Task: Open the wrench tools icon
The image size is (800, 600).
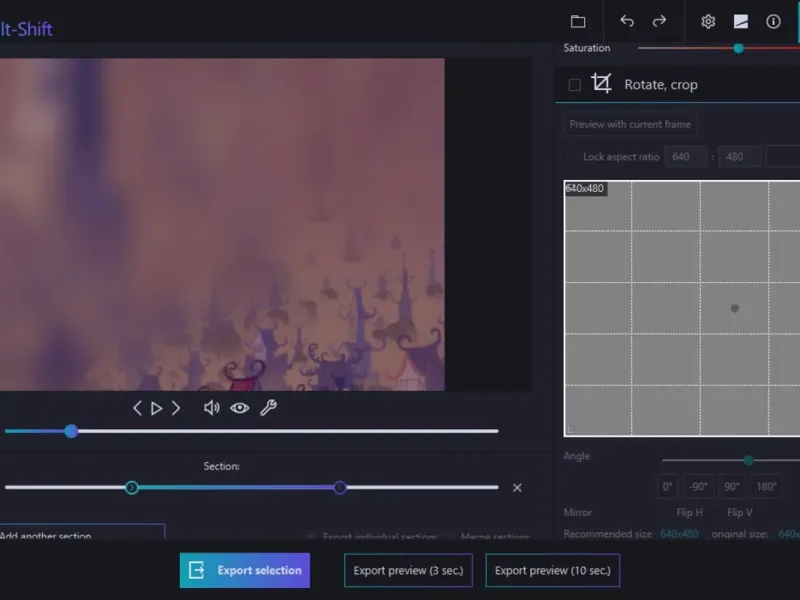Action: [x=268, y=408]
